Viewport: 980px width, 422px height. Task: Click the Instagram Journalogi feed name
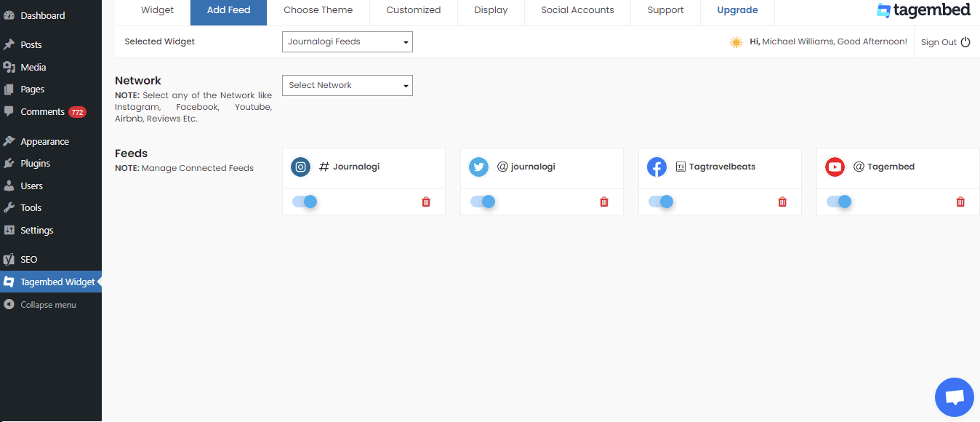pyautogui.click(x=356, y=167)
